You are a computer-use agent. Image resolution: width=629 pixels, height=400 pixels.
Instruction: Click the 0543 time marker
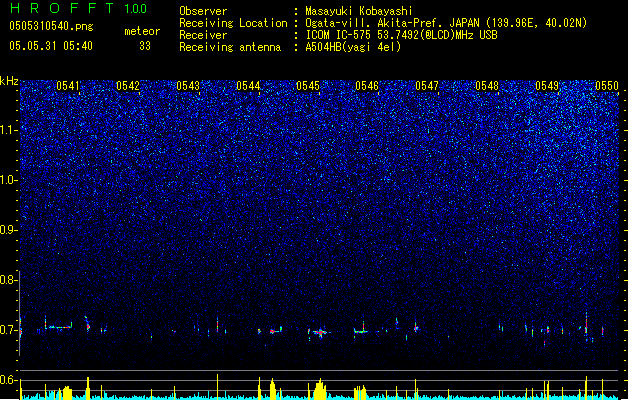point(188,86)
